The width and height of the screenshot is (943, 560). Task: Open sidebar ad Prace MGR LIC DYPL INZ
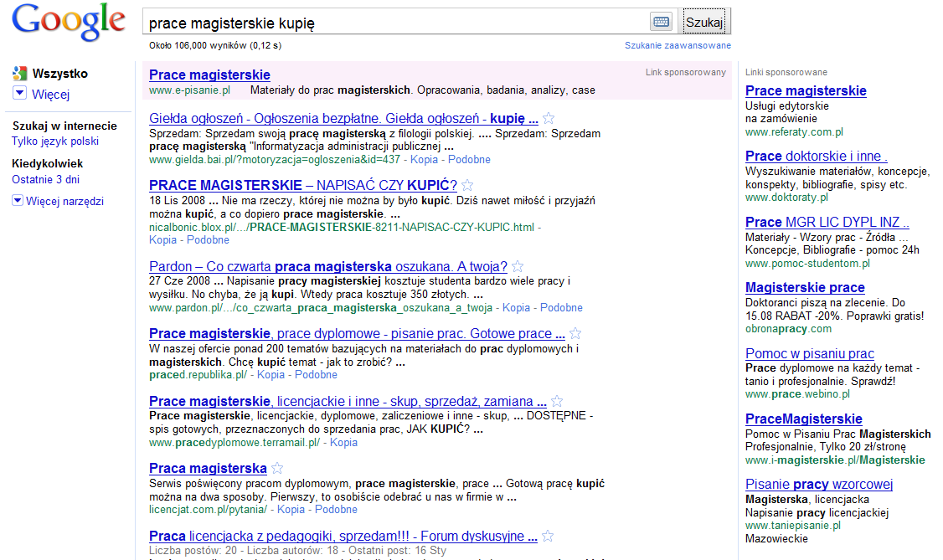point(827,223)
